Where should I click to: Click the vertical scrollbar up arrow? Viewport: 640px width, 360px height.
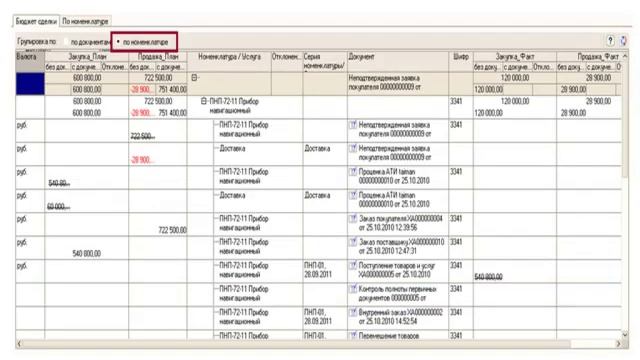[x=625, y=56]
